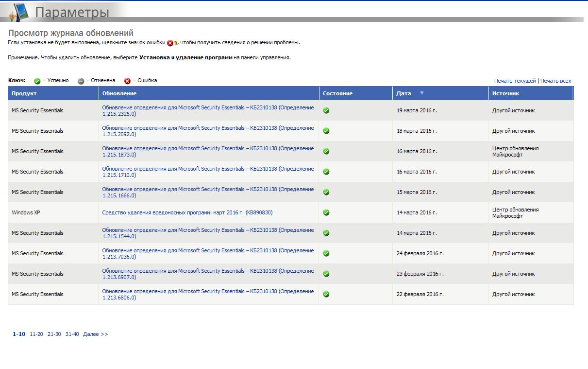The height and width of the screenshot is (369, 588).
Task: Click success status icon for 19 марта 2016 row
Action: [326, 110]
